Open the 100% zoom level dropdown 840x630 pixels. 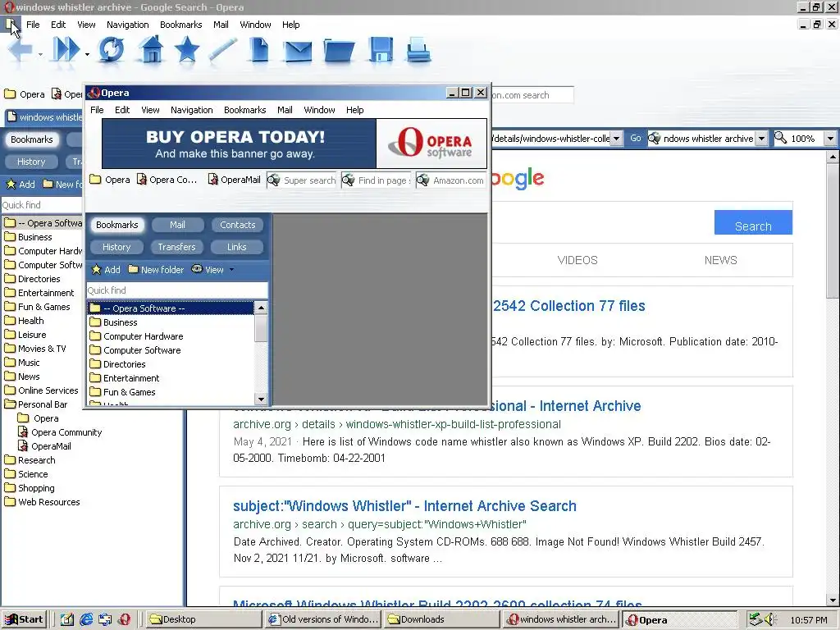[830, 138]
